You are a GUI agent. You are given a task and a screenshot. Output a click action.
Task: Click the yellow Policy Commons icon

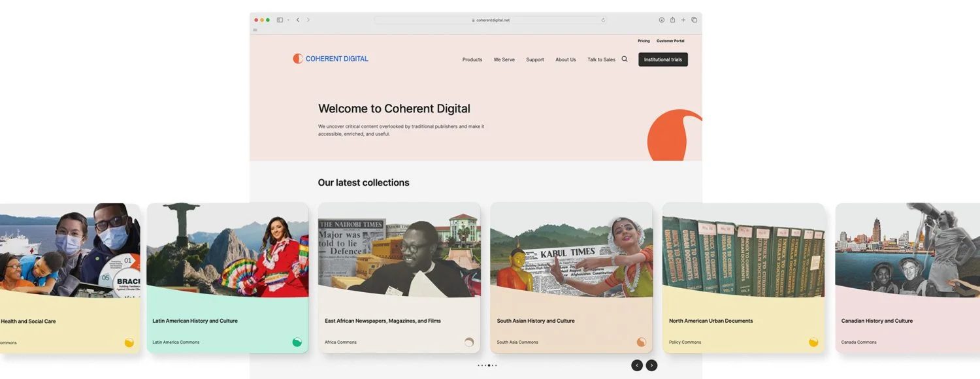tap(813, 342)
